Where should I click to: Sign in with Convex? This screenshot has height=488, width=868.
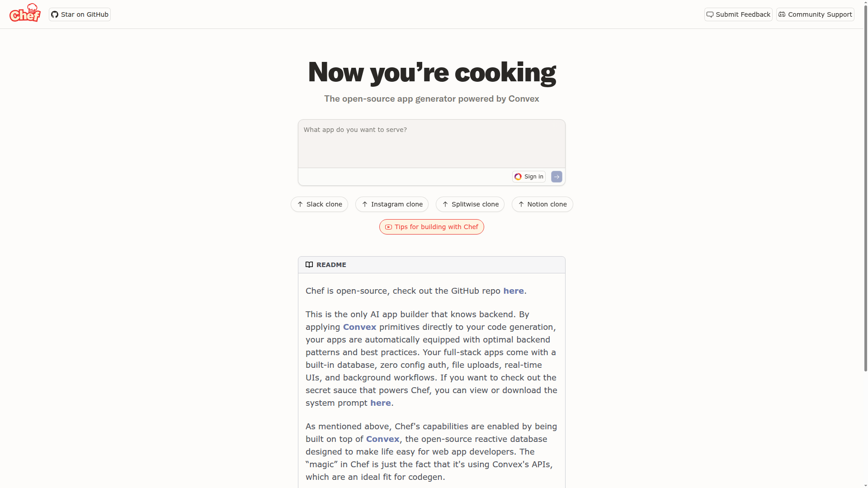[x=528, y=177]
